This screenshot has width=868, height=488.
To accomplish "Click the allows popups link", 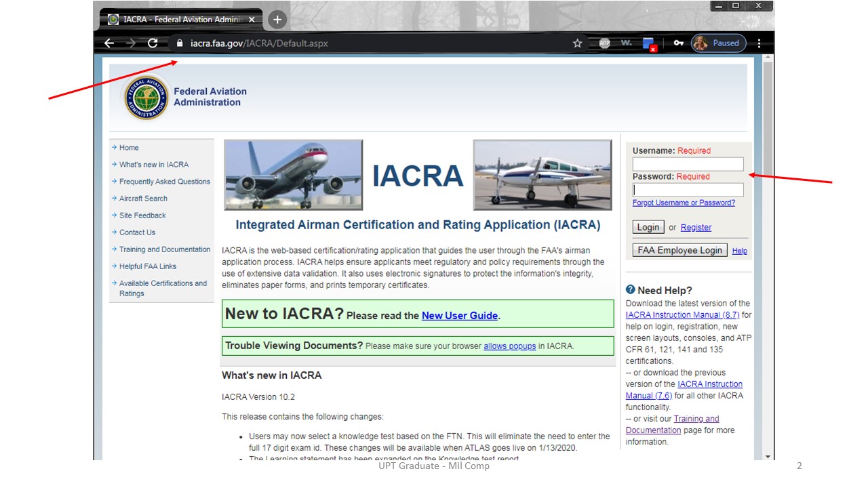I will coord(509,346).
